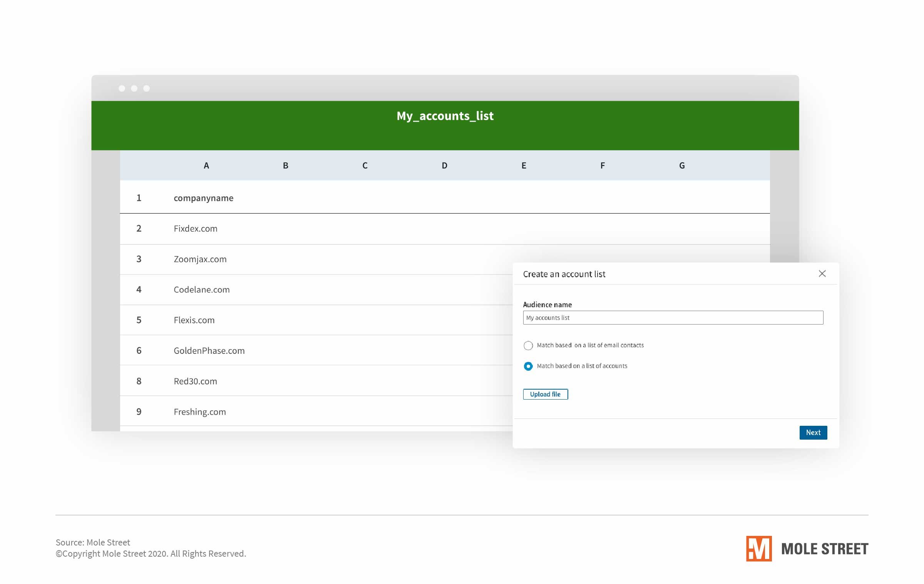Click the first window control dot
The width and height of the screenshot is (924, 584).
122,89
